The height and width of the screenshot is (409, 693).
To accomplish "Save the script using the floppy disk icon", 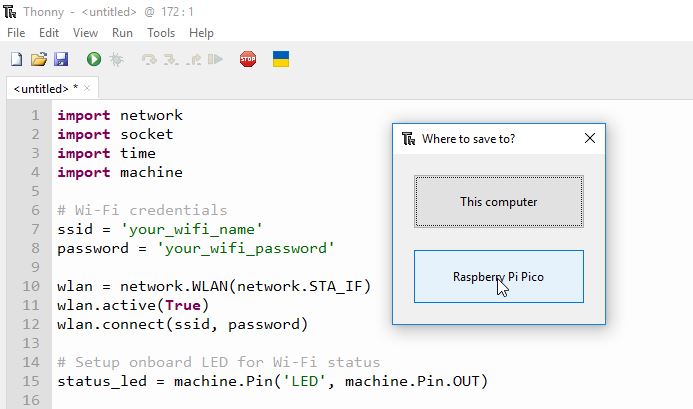I will tap(61, 59).
